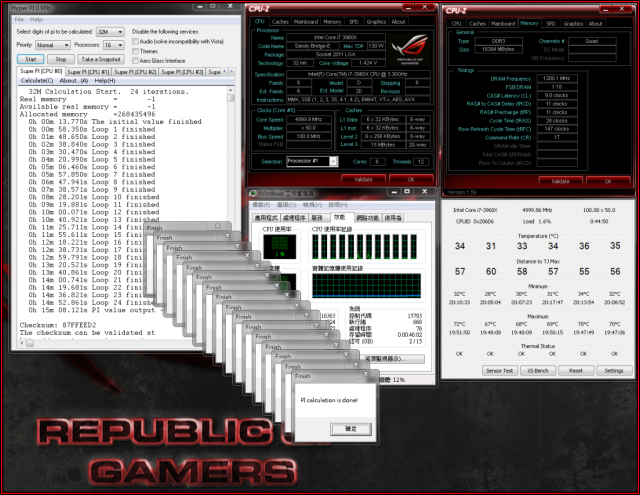This screenshot has width=640, height=495.
Task: Open About...(A) menu in Super PI
Action: (74, 81)
